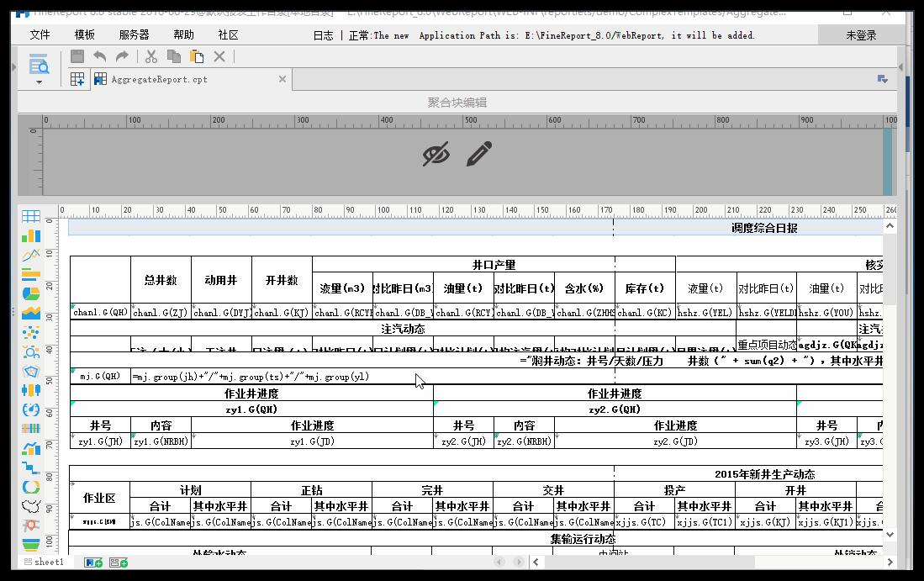Image resolution: width=924 pixels, height=581 pixels.
Task: Open the 模板 menu
Action: point(84,34)
